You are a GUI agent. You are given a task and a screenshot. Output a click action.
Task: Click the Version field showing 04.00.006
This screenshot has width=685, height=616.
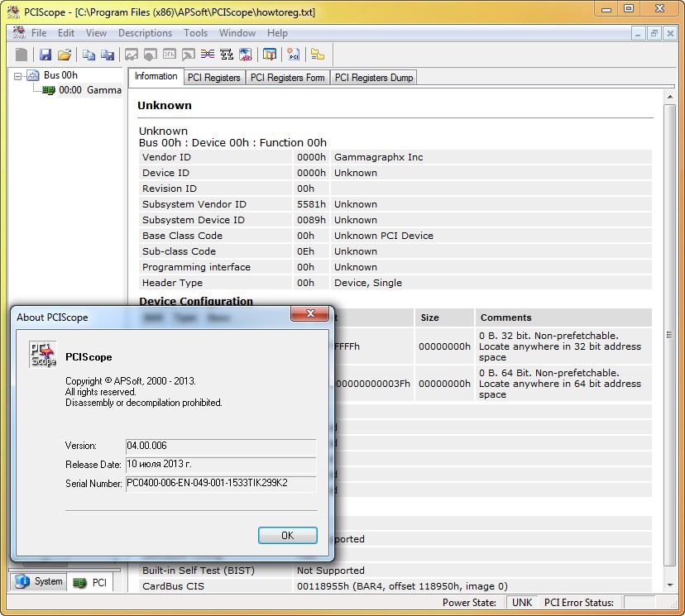click(x=221, y=446)
